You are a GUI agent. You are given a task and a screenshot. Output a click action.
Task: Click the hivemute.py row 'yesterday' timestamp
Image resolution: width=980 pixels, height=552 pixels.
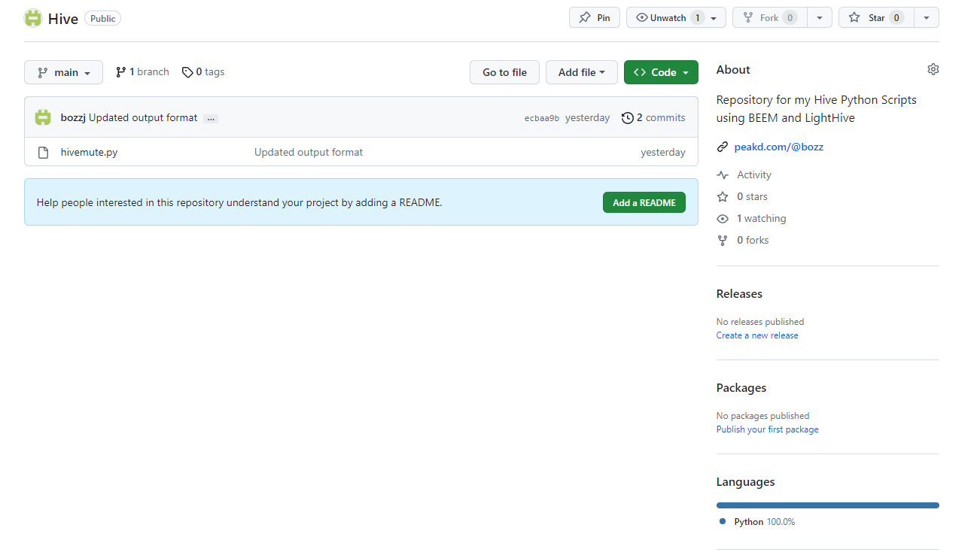point(663,152)
